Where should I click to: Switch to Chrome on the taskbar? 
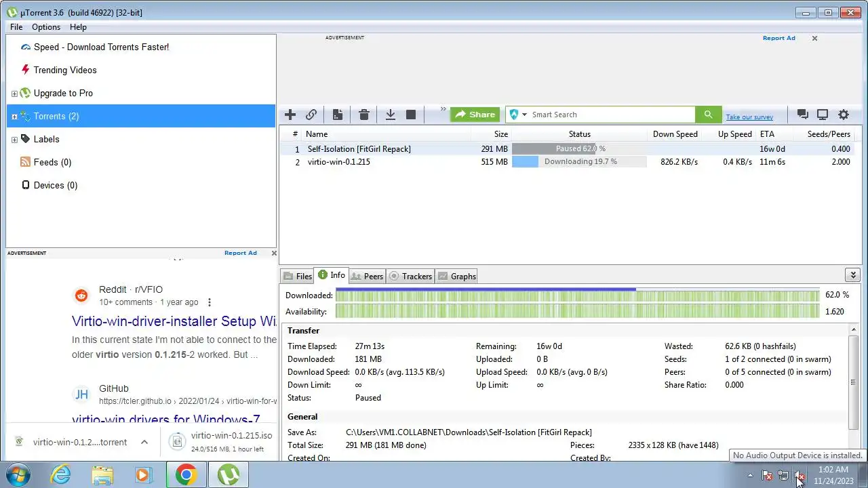coord(186,474)
